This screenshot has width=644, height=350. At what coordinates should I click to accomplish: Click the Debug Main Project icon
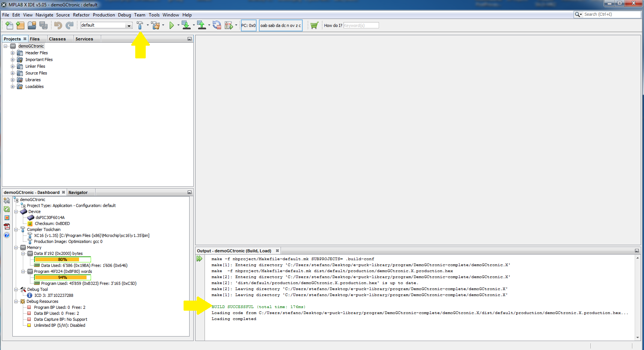pyautogui.click(x=229, y=25)
